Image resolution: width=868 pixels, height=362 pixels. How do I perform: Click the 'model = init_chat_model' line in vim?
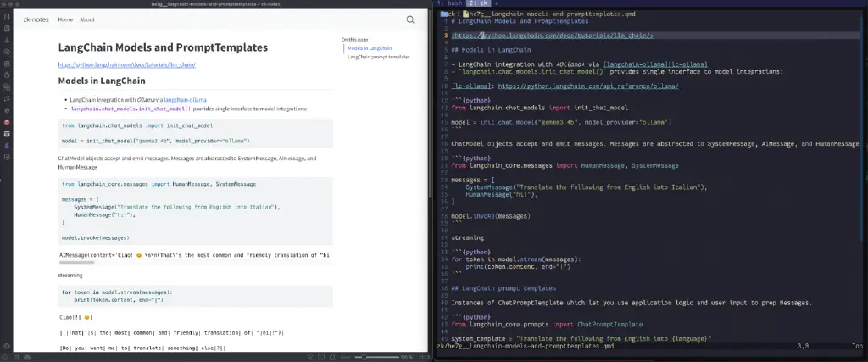click(561, 122)
